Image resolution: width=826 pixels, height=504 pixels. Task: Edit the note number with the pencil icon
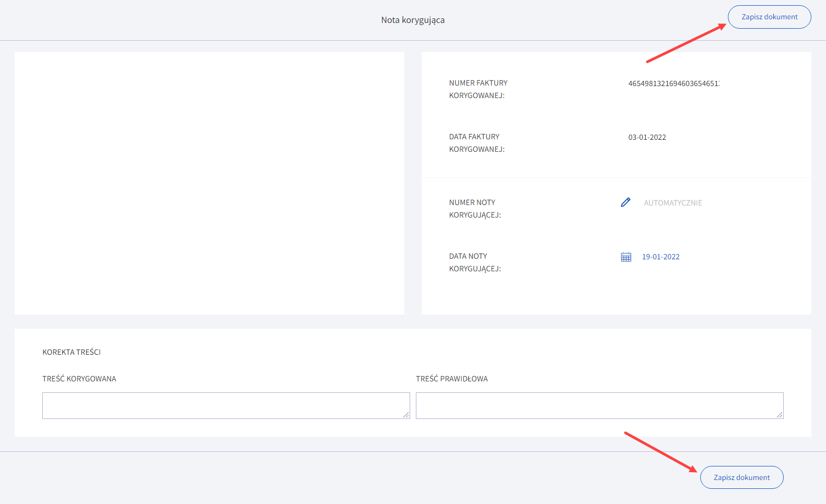[x=626, y=202]
